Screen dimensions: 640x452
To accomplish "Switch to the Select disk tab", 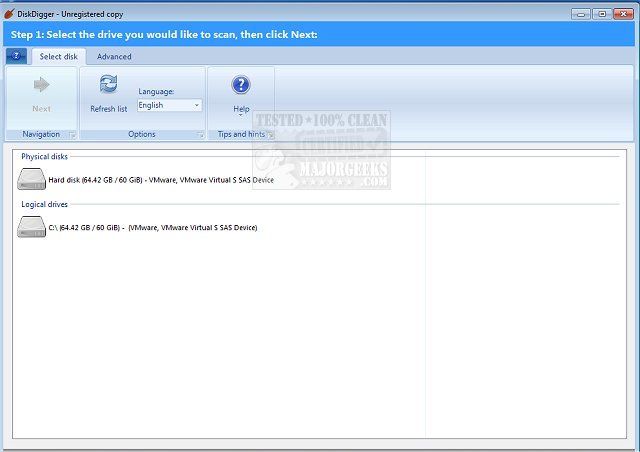I will click(x=59, y=56).
